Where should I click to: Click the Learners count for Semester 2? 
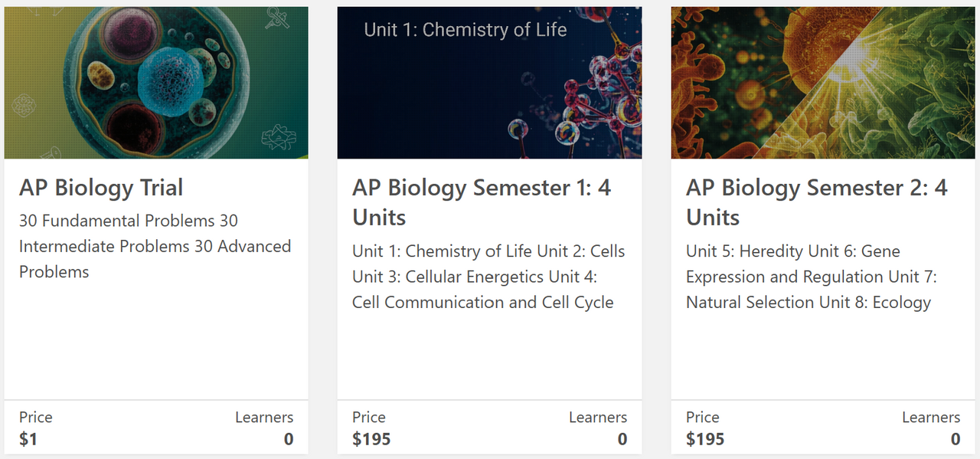[955, 439]
